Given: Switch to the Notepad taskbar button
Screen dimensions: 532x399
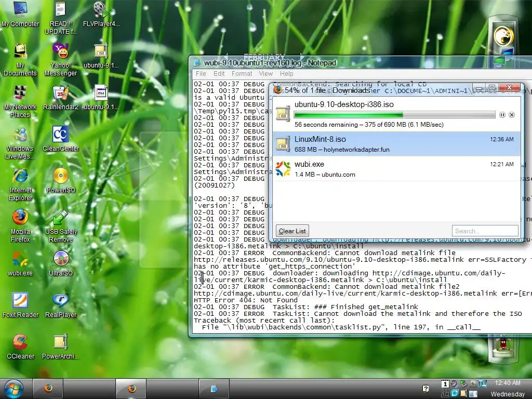Looking at the screenshot, I should pos(214,389).
